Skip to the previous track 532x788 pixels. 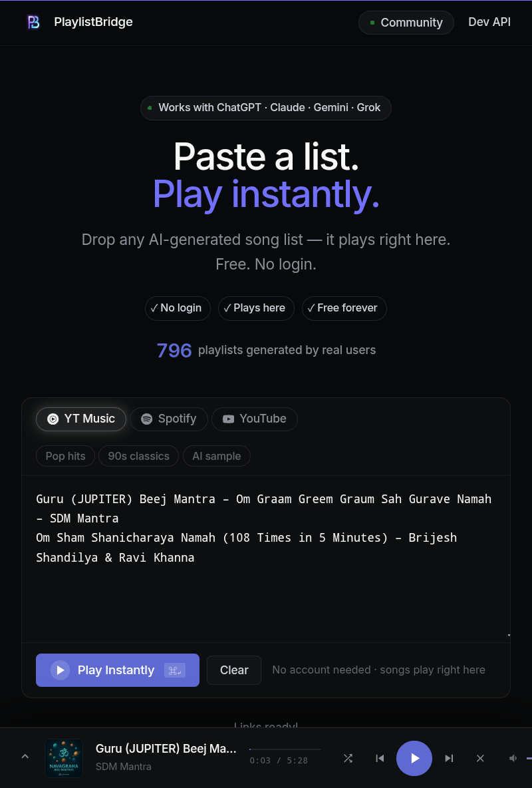[x=380, y=758]
